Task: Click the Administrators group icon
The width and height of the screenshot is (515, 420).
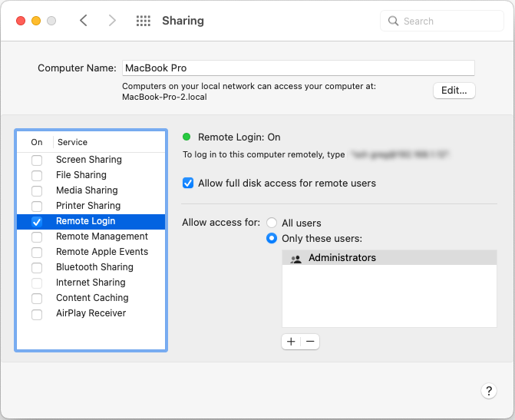Action: [x=296, y=259]
